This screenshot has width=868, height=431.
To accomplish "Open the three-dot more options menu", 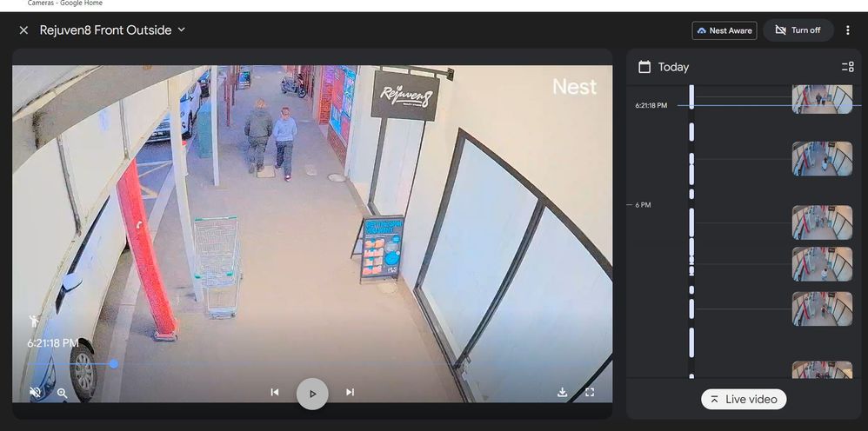I will click(x=848, y=30).
